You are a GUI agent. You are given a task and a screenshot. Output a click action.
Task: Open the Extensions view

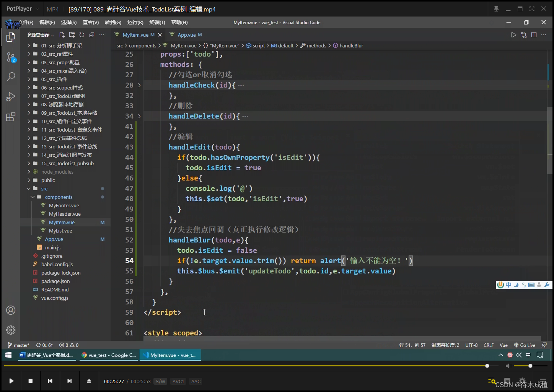(x=11, y=117)
